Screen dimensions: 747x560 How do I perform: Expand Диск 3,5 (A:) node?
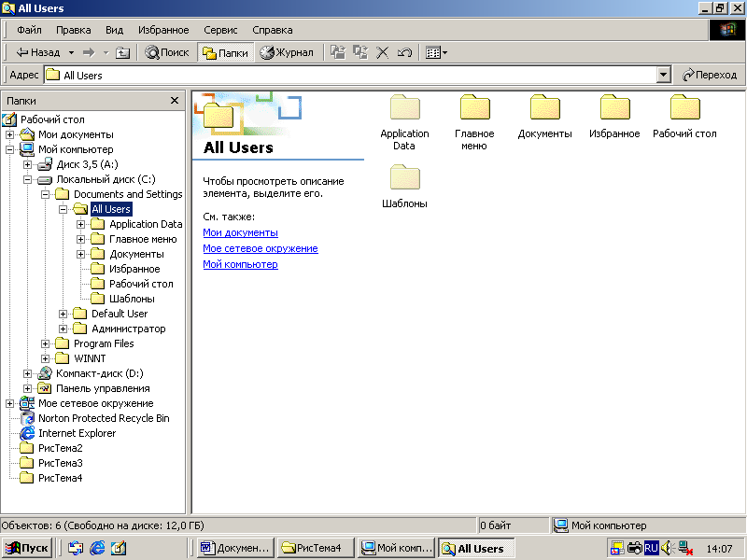point(28,165)
